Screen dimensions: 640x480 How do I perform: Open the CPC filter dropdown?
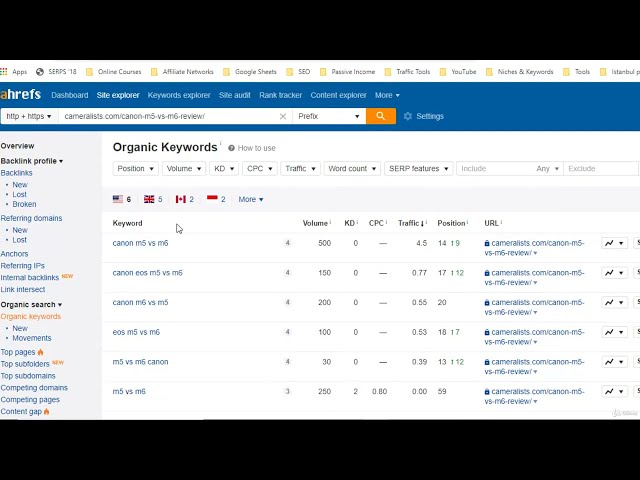tap(260, 169)
